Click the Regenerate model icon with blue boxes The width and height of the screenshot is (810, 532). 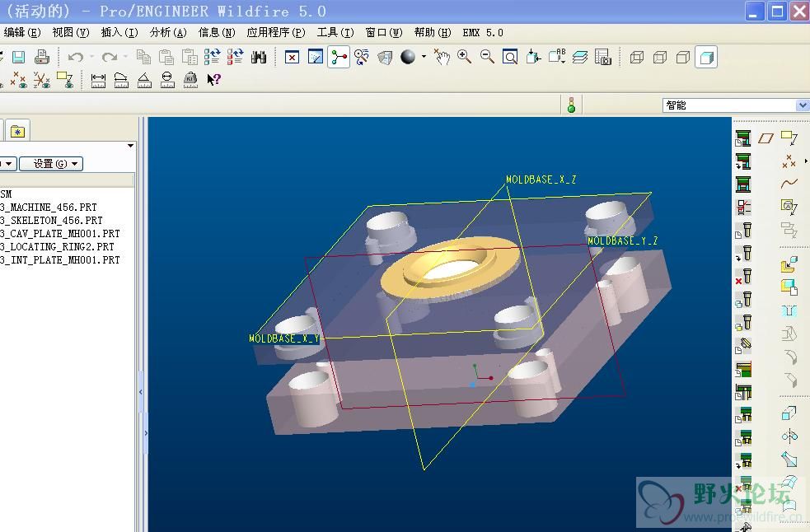click(x=212, y=57)
